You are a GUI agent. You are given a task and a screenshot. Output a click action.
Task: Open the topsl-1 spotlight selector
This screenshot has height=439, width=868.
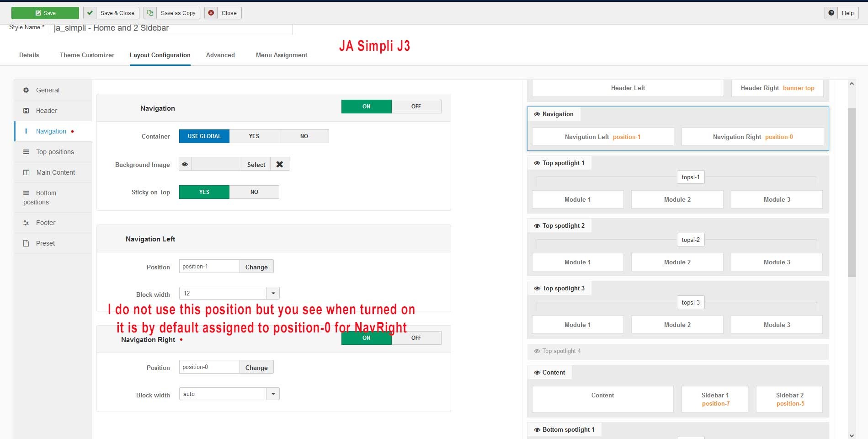691,177
